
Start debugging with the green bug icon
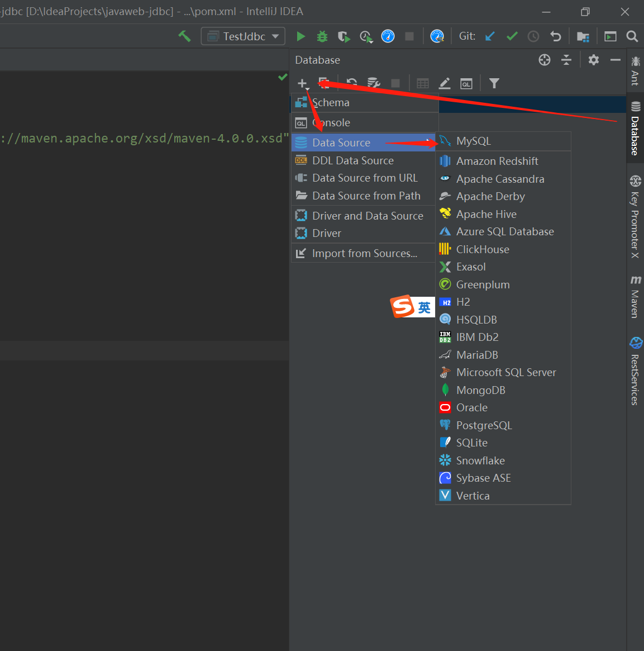[x=322, y=36]
